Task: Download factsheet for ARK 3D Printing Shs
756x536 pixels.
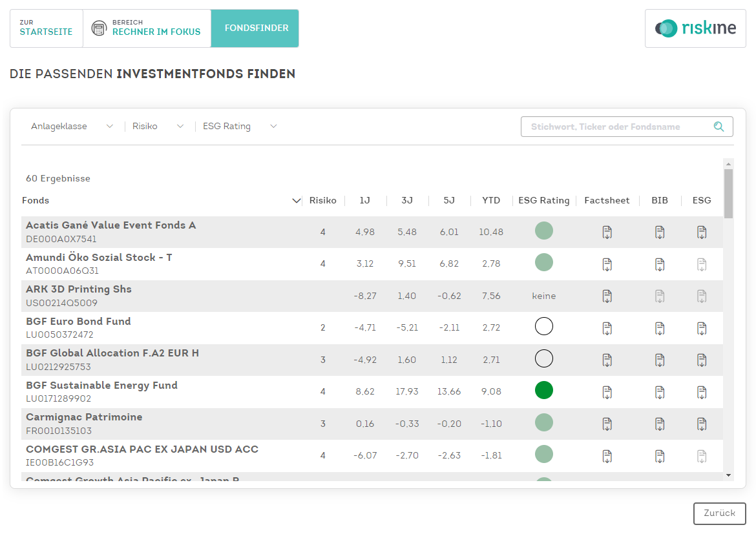Action: pos(607,296)
